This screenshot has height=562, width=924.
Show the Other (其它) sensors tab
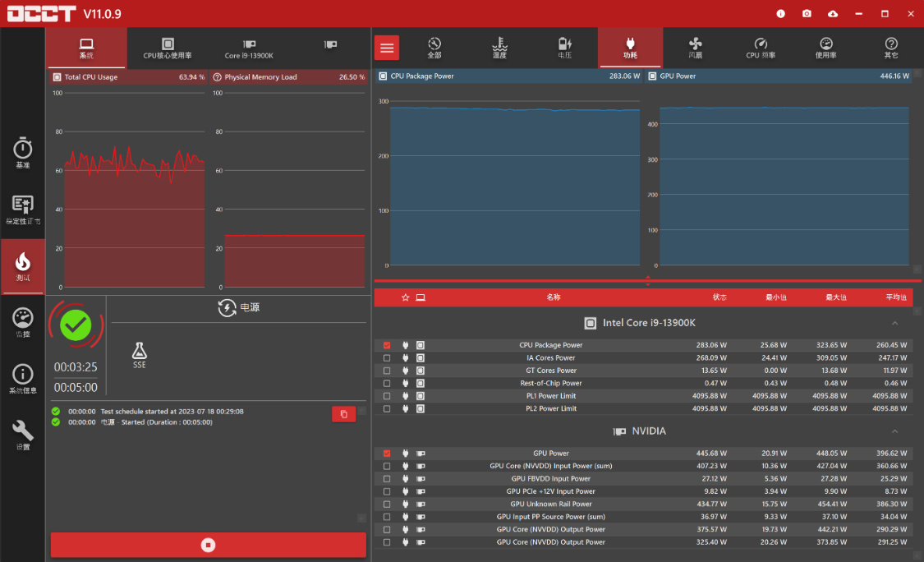pos(891,48)
